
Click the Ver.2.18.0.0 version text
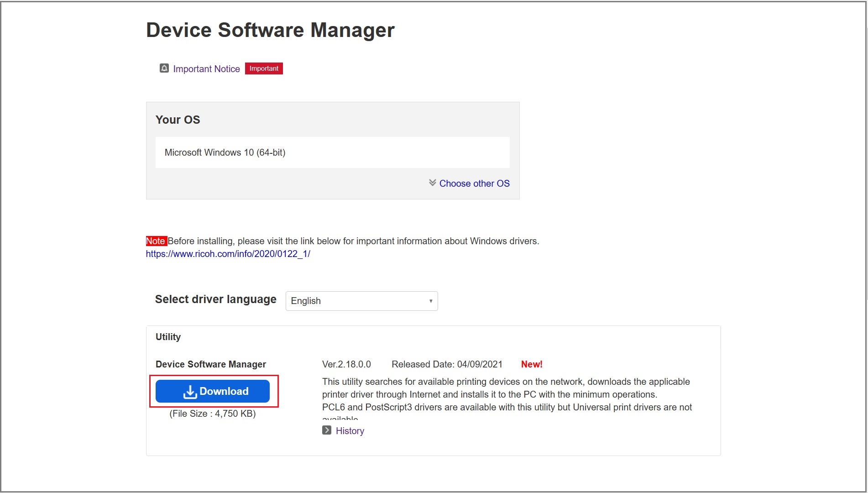tap(346, 364)
